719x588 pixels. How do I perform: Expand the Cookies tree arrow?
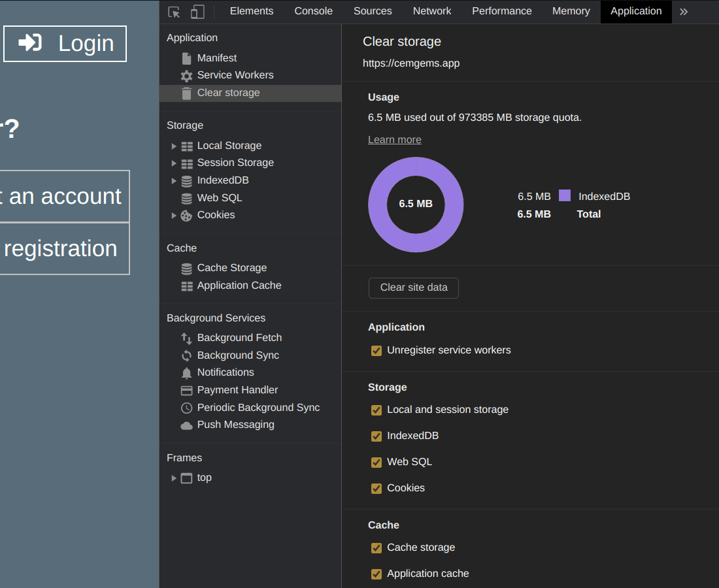pos(174,215)
